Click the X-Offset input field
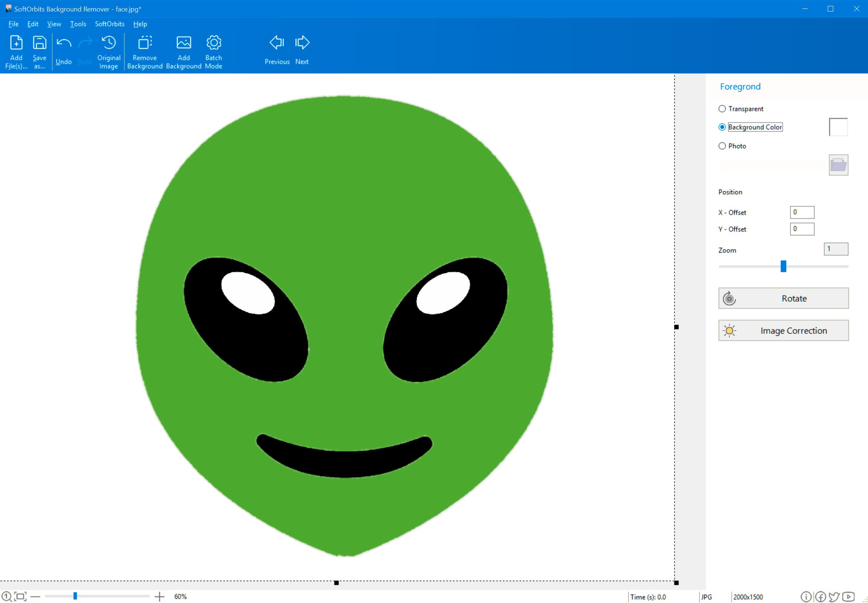This screenshot has width=868, height=603. (801, 212)
